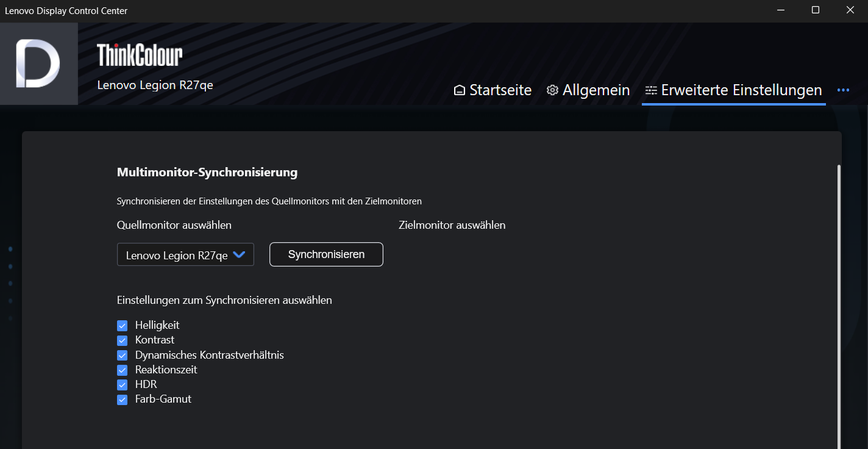Click the ThinkColour brand logo text

pos(140,55)
